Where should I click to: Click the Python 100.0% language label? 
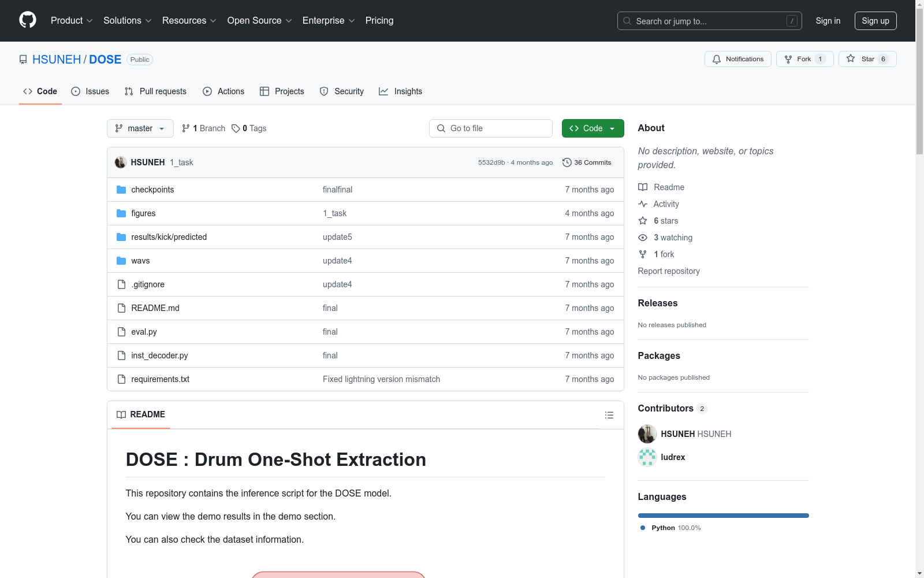pyautogui.click(x=670, y=528)
